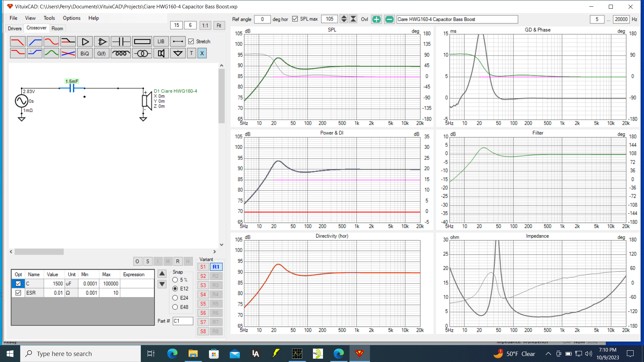Click the T toolbar button
The height and width of the screenshot is (362, 644).
point(192,53)
